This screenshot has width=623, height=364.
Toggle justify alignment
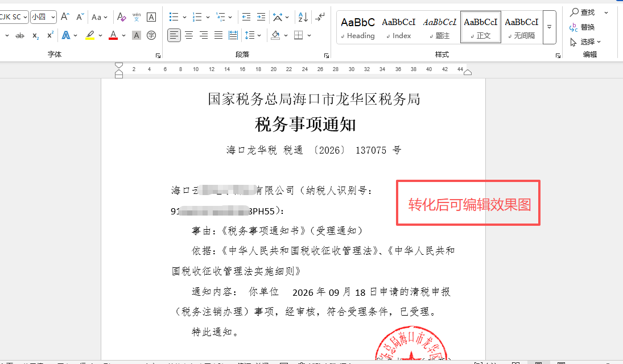[x=218, y=35]
